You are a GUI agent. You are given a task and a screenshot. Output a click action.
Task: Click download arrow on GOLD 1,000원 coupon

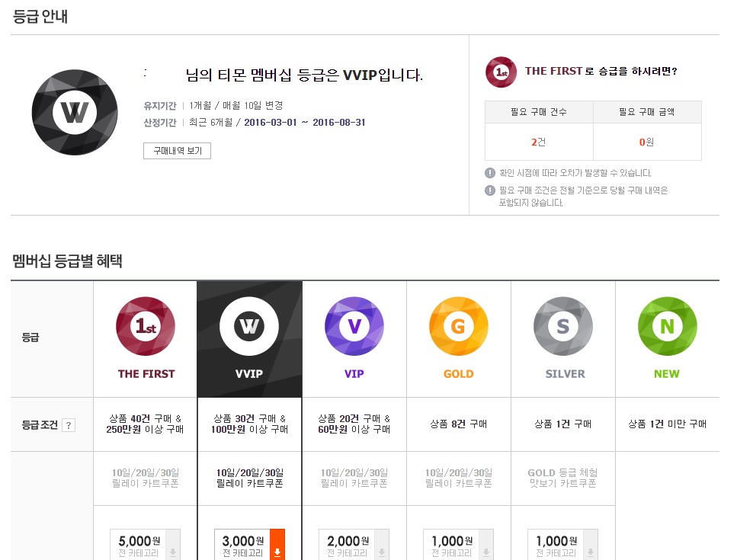(x=485, y=546)
